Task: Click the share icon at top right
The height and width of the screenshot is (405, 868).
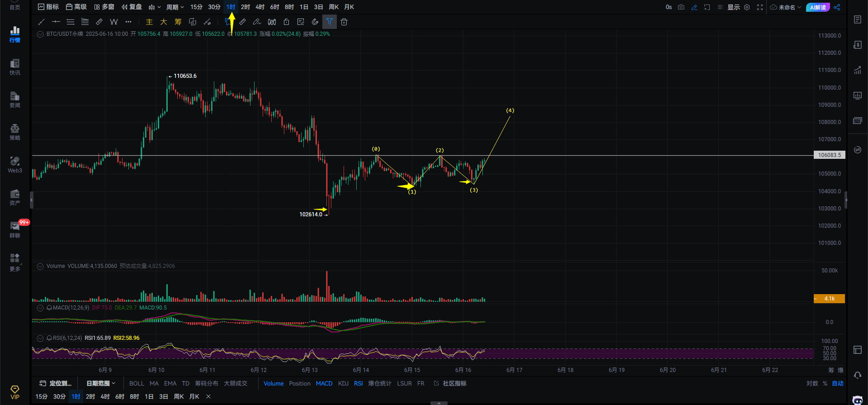Action: 837,7
